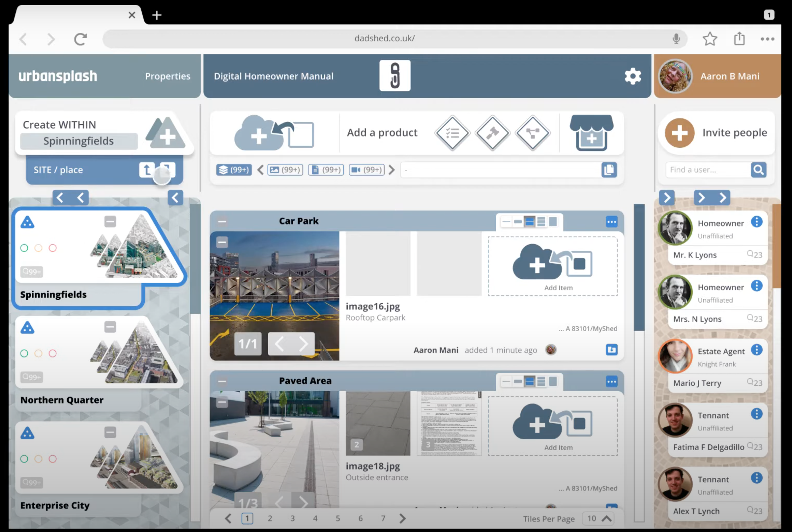
Task: Select green status circle on Spinningfields tile
Action: 24,248
